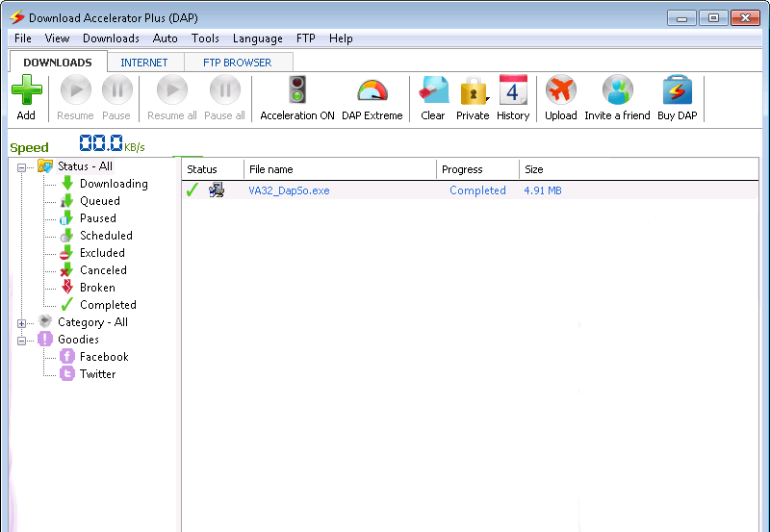
Task: Click the Upload toolbar icon
Action: pyautogui.click(x=560, y=92)
